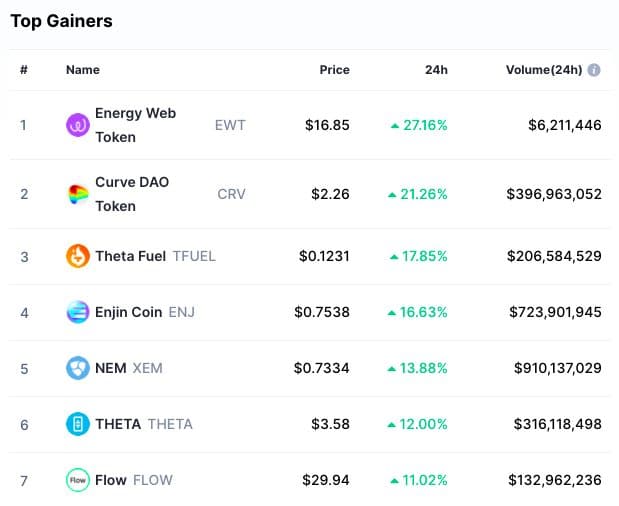Sort table by Name column header
The image size is (619, 506).
83,70
